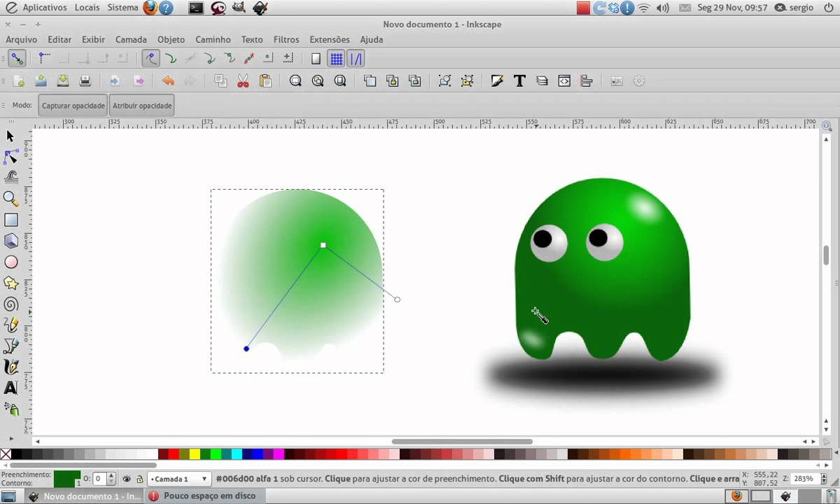This screenshot has width=840, height=504.
Task: Toggle snap to cusp nodes
Action: [x=209, y=59]
